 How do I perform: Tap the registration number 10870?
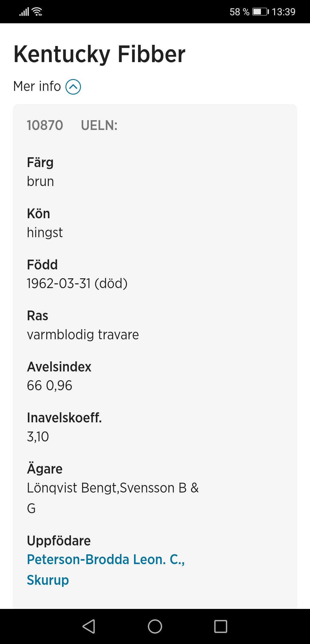45,125
